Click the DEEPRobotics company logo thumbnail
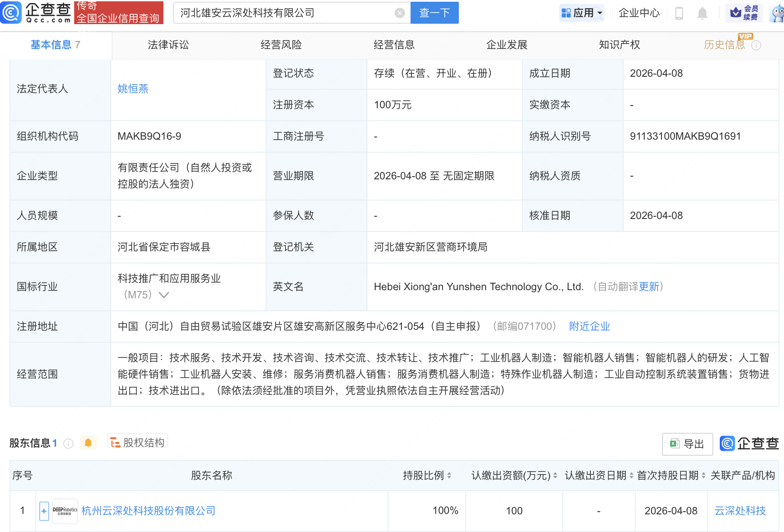The height and width of the screenshot is (532, 784). coord(65,510)
